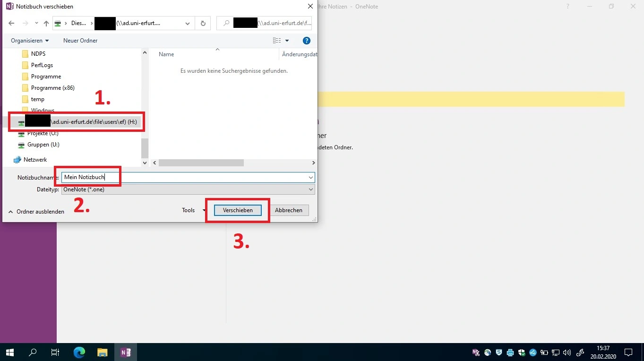
Task: Open Microsoft Edge from the taskbar
Action: [79, 352]
